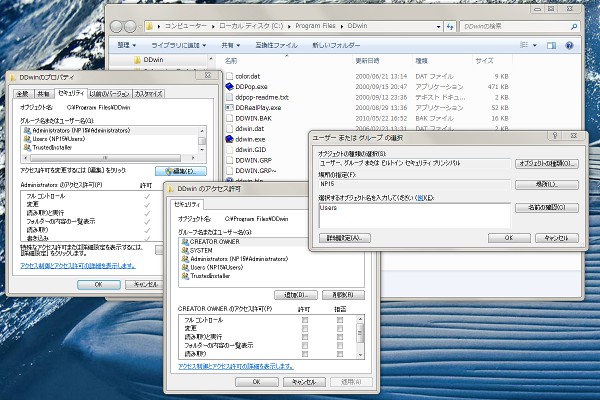The width and height of the screenshot is (600, 400).
Task: Click the DDwin folder icon in navigation tree
Action: [138, 60]
